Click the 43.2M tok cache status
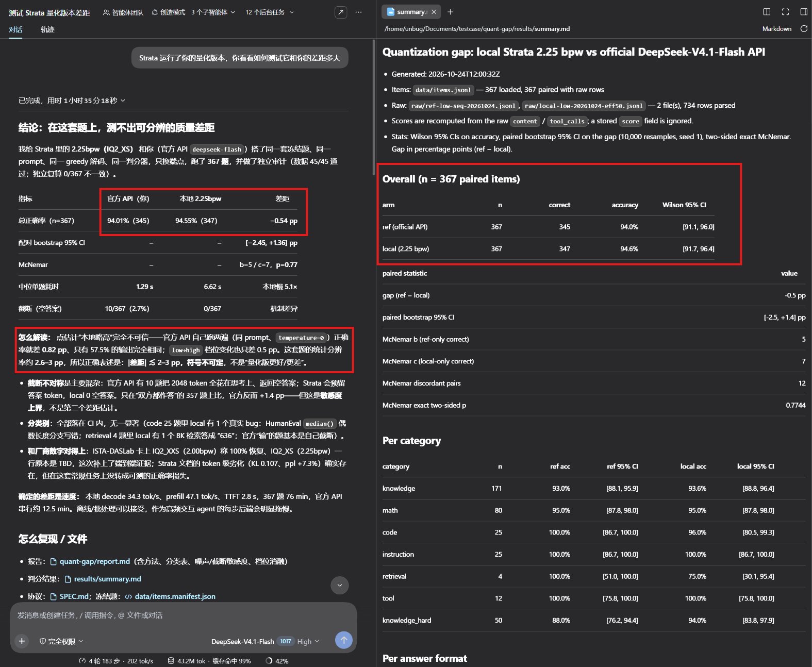The height and width of the screenshot is (667, 812). coord(209,661)
